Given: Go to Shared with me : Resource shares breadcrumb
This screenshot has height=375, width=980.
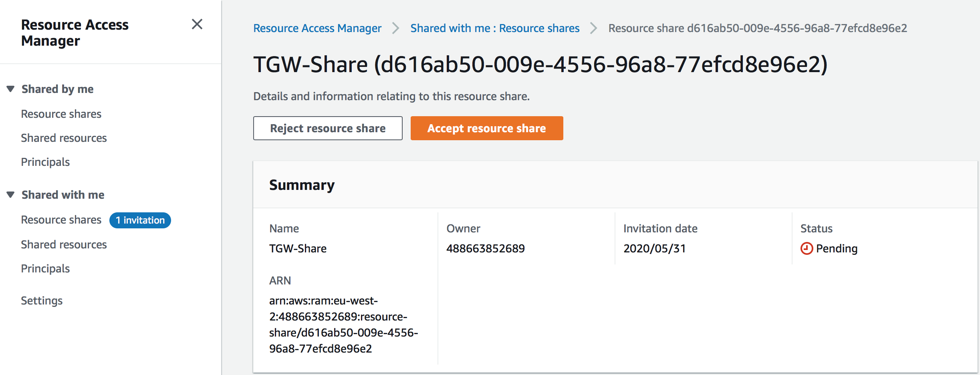Looking at the screenshot, I should coord(495,28).
